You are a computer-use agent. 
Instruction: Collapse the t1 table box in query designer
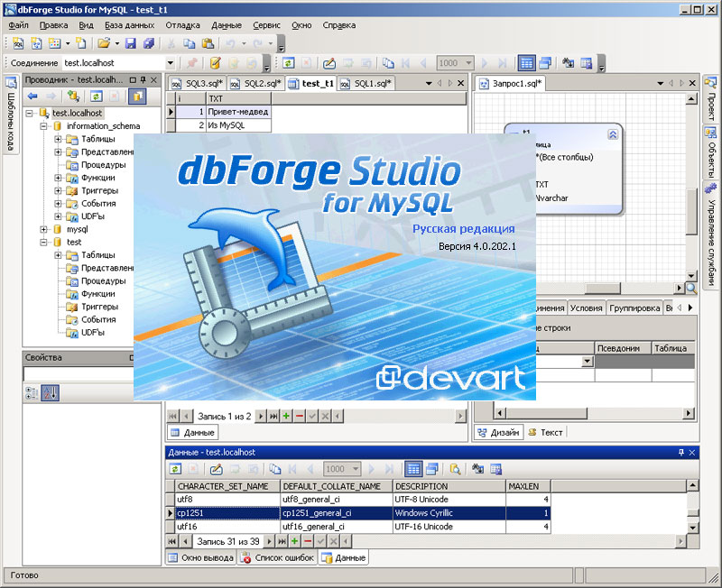point(613,134)
